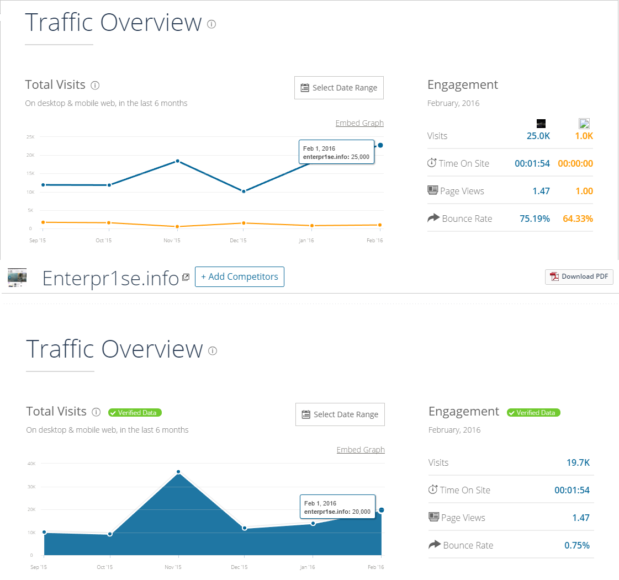Image resolution: width=619 pixels, height=580 pixels.
Task: Click 19.7K visits value
Action: coord(578,463)
